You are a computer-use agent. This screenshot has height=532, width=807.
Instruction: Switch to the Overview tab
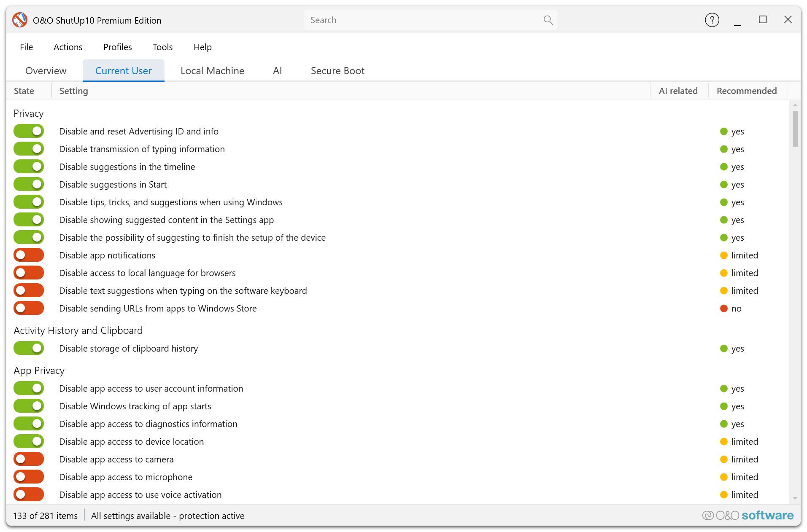[x=46, y=70]
